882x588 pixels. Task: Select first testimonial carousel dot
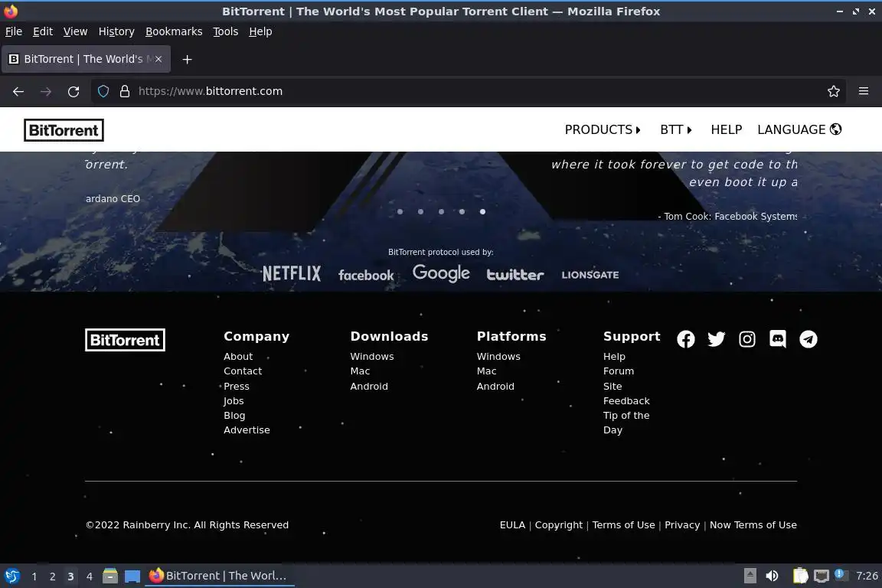click(x=400, y=211)
